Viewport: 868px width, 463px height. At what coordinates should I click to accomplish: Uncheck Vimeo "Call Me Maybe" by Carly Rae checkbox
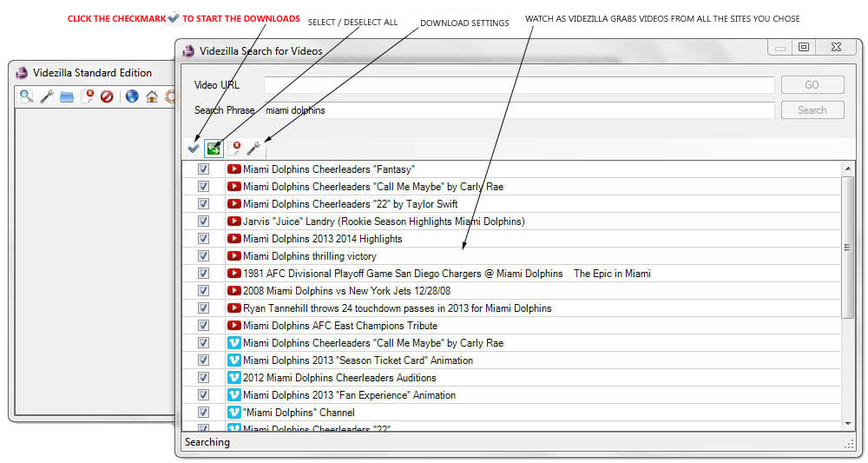pyautogui.click(x=204, y=343)
